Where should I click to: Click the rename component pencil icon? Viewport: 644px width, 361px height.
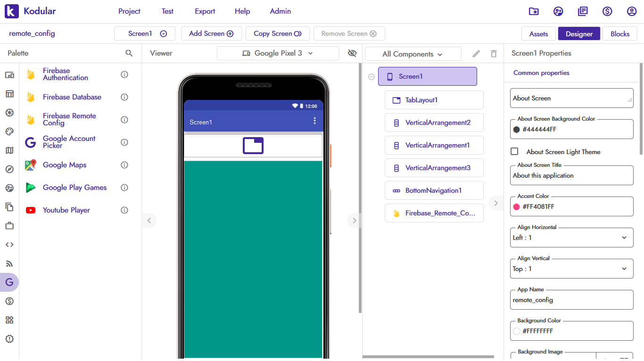click(476, 54)
